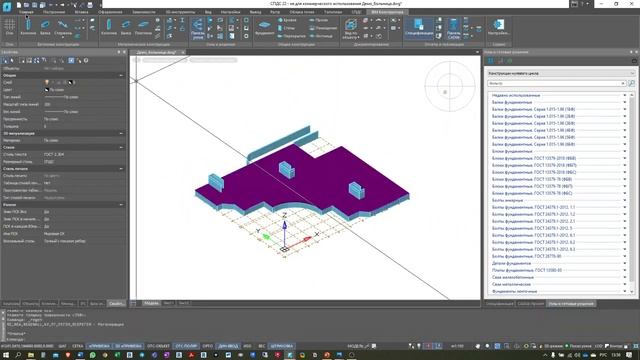Screen dimensions: 640x360
Task: Toggle ОРТО mode
Action: [207, 346]
